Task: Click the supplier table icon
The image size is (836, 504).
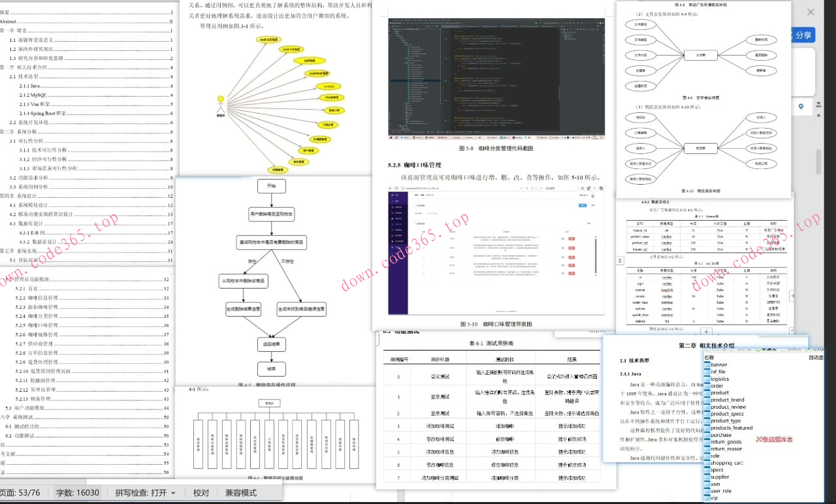Action: [x=707, y=477]
